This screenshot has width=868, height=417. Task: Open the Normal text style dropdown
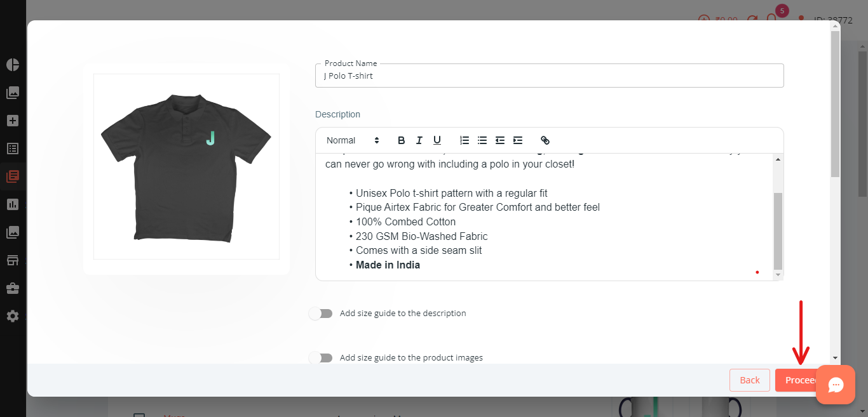[353, 140]
